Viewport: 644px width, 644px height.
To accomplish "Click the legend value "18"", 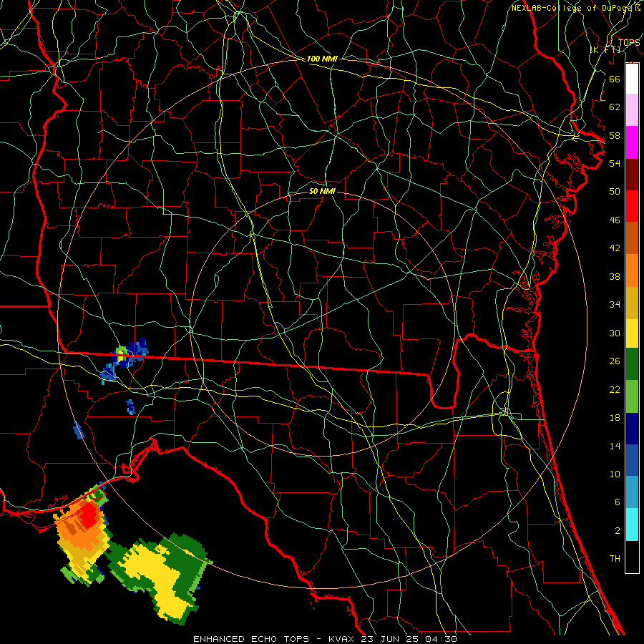I will 615,418.
